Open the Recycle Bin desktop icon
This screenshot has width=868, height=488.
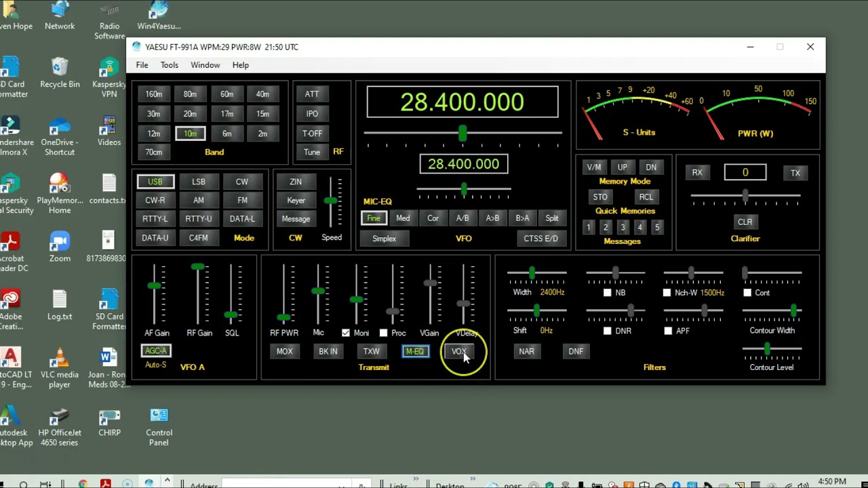coord(60,73)
